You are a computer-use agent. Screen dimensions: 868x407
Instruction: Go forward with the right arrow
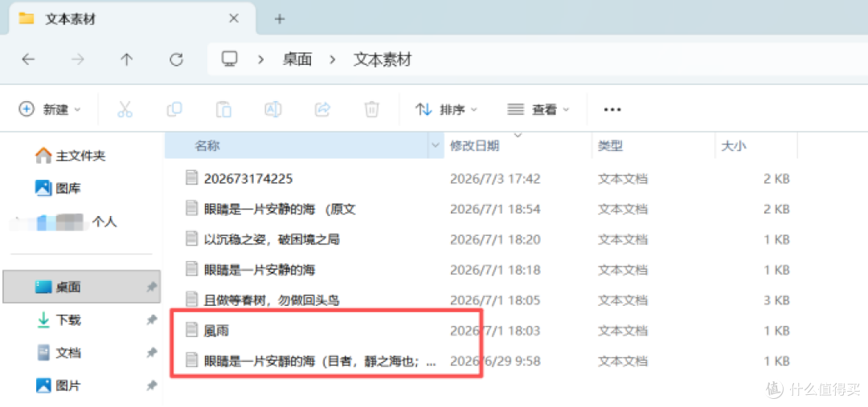[x=77, y=59]
